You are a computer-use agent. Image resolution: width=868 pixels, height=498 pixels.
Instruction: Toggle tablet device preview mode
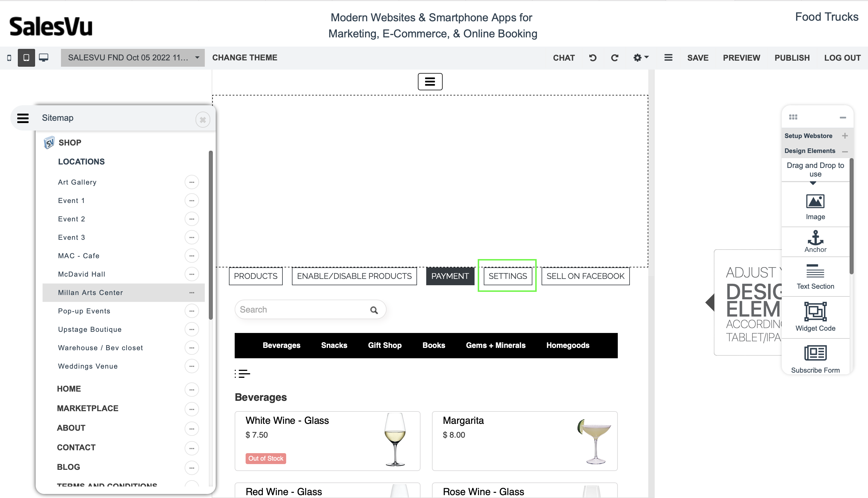coord(26,58)
